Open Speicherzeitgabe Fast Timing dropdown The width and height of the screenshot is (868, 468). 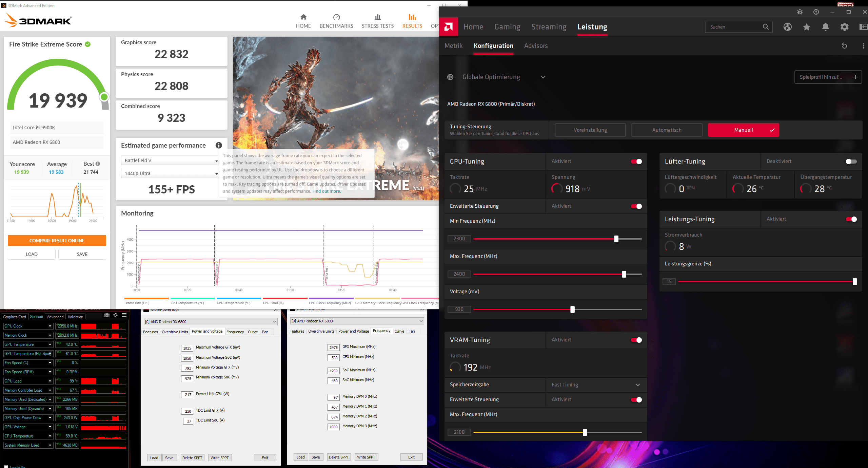point(597,385)
